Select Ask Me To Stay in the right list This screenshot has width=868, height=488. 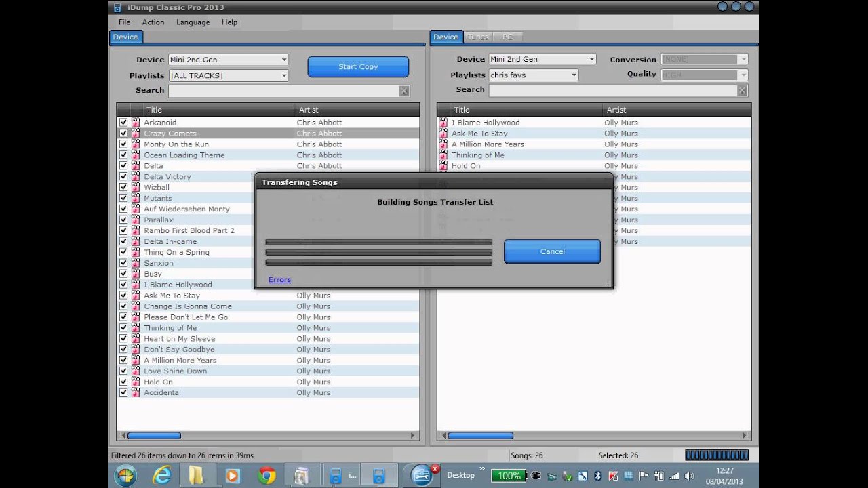coord(594,134)
